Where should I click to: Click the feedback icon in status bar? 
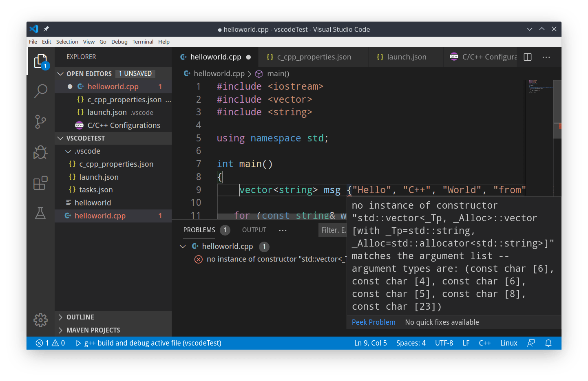(531, 343)
